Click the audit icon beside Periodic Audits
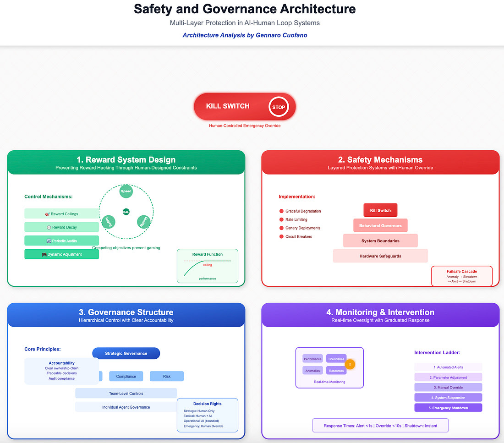 pos(49,241)
